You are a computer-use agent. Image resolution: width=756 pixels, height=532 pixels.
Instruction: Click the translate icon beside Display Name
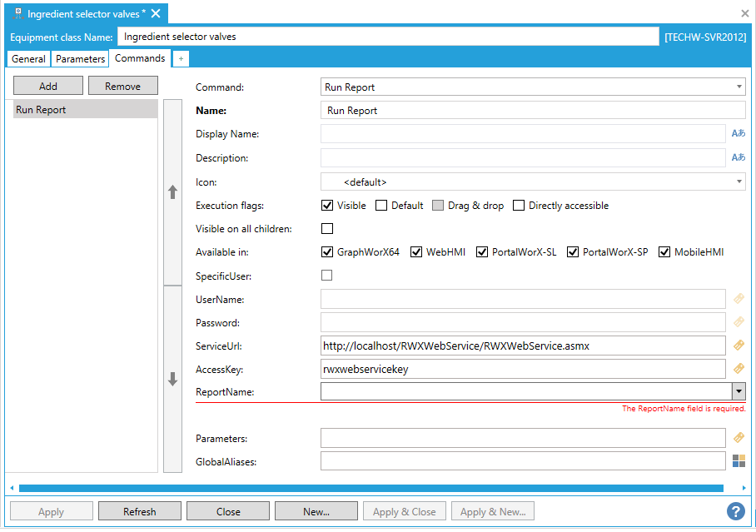[738, 133]
